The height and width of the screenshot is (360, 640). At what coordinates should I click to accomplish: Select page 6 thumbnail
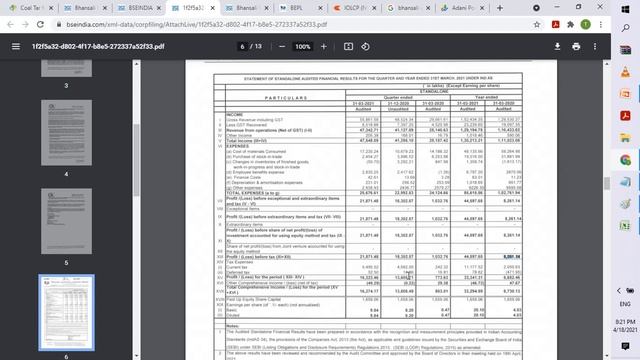click(x=67, y=313)
